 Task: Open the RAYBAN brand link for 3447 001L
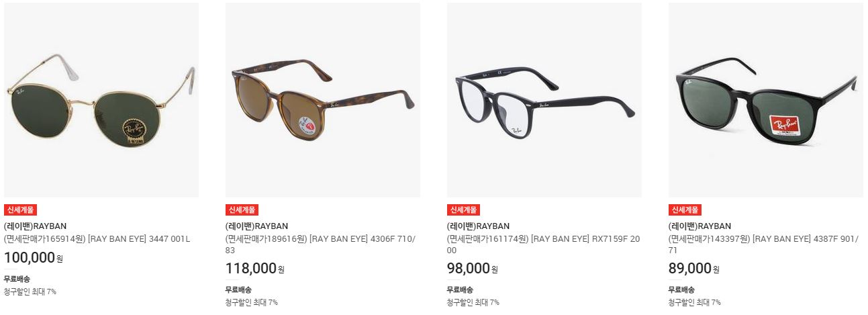[35, 226]
